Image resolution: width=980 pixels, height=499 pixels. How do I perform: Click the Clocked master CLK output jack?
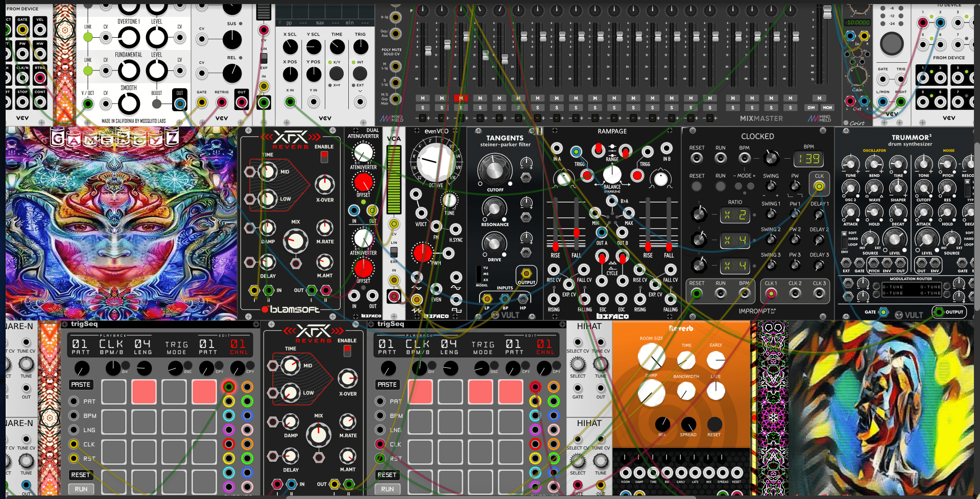[x=819, y=187]
